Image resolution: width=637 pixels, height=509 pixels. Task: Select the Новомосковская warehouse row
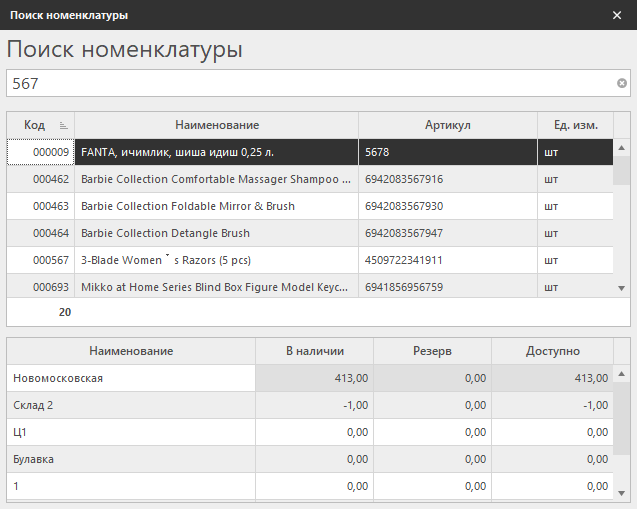(130, 378)
